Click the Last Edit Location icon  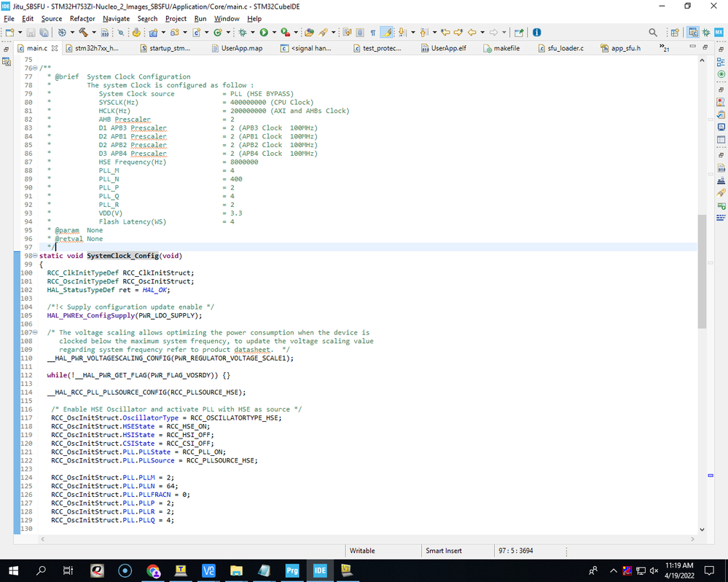pos(445,33)
